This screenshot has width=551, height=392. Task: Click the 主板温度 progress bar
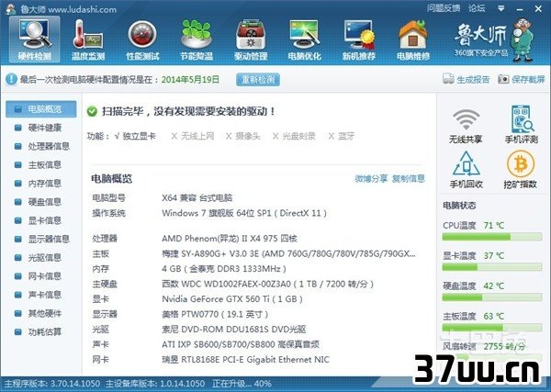492,328
